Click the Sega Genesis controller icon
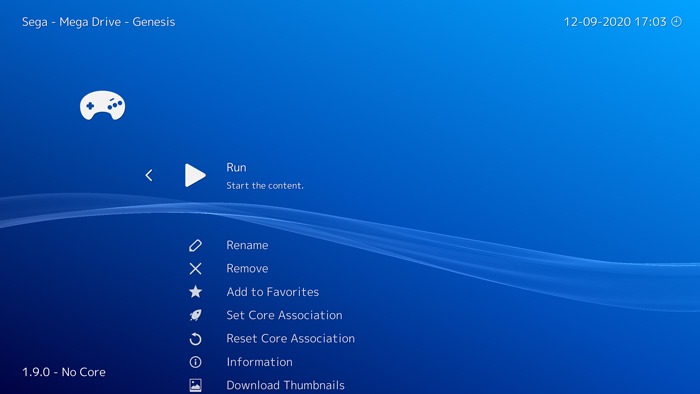Viewport: 700px width, 394px height. coord(103,105)
